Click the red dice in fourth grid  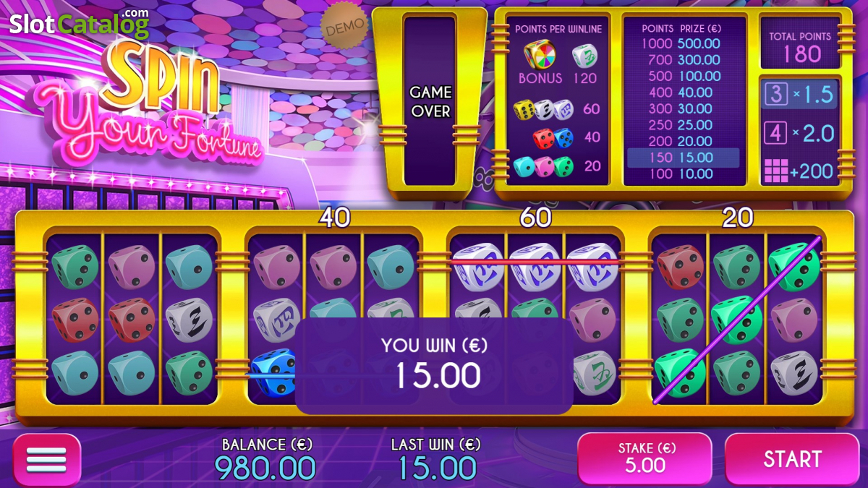pos(681,267)
